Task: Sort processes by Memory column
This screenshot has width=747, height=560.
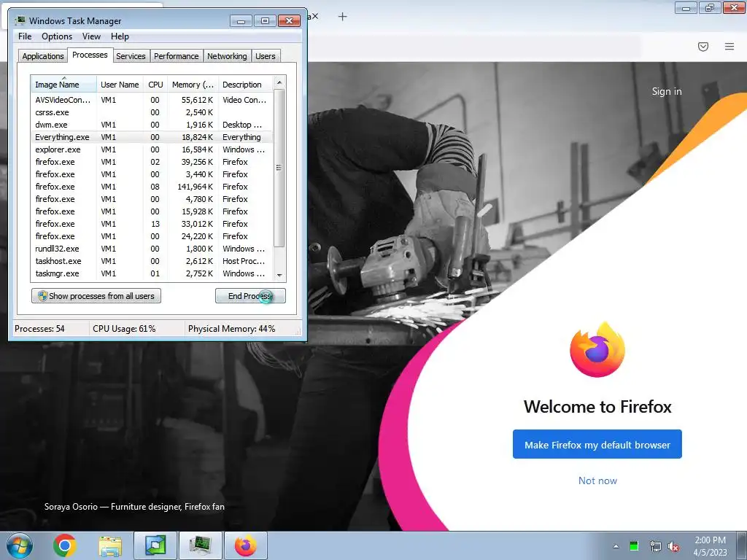Action: [193, 85]
